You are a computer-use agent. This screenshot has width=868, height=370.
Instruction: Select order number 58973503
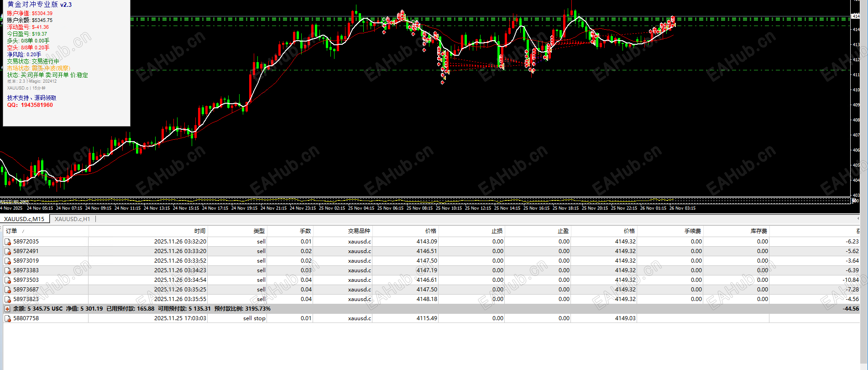(26, 280)
